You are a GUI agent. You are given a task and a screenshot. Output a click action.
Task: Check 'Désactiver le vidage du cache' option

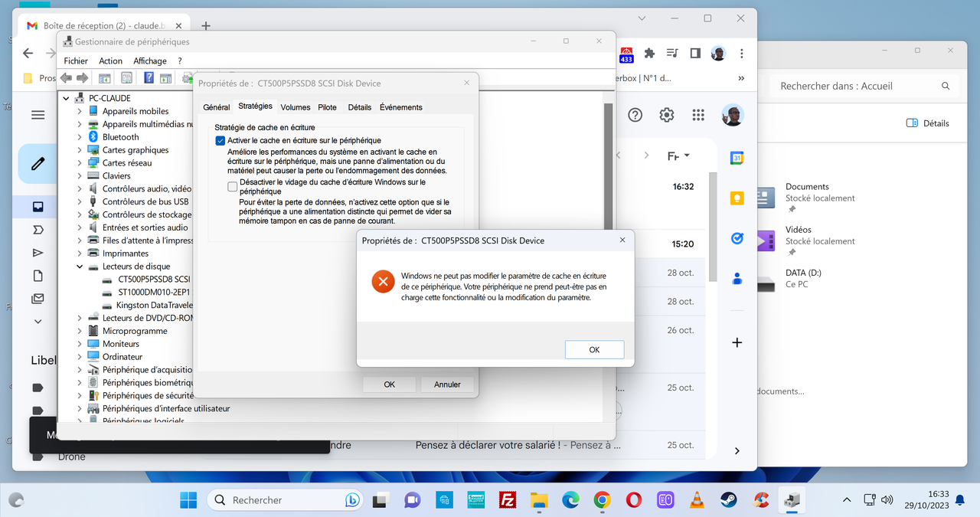click(233, 187)
